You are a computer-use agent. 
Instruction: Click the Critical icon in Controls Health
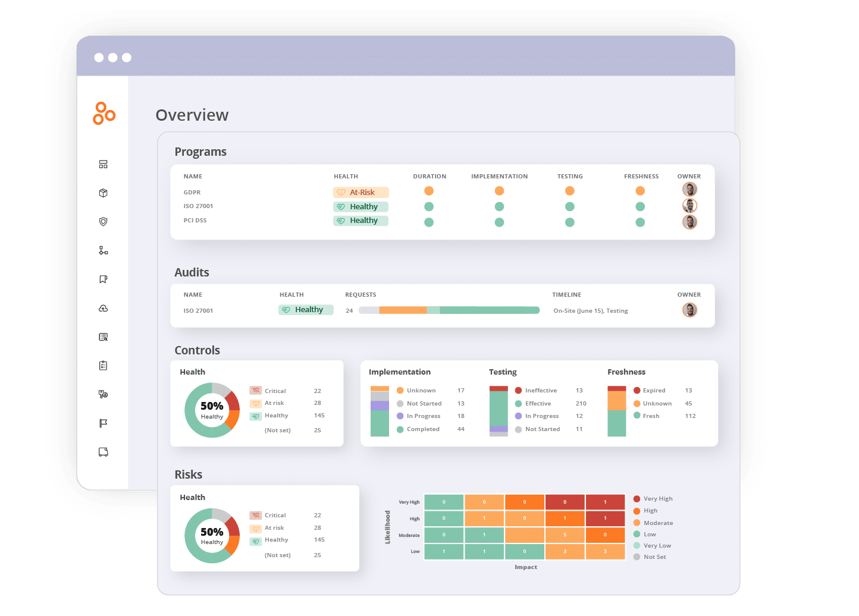pos(256,391)
